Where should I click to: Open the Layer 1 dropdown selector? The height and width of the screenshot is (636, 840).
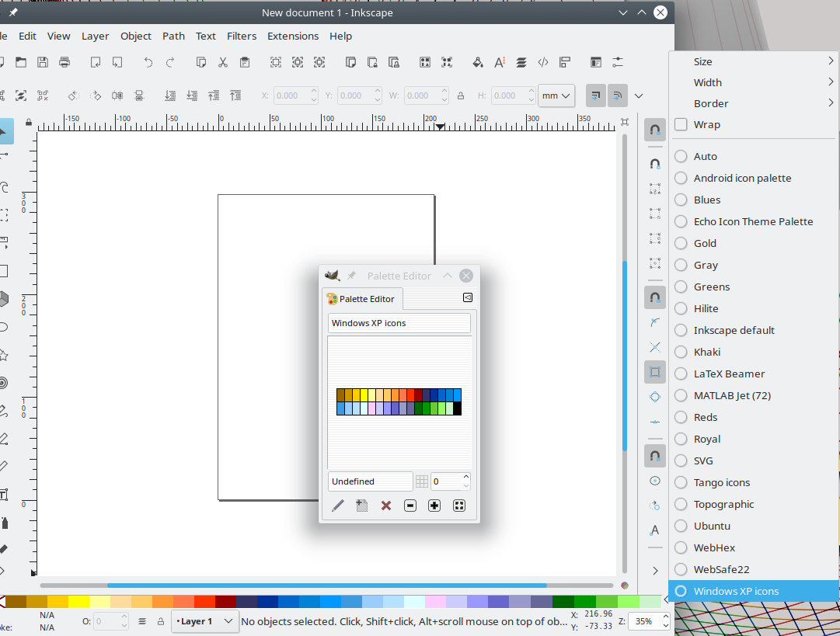click(204, 621)
